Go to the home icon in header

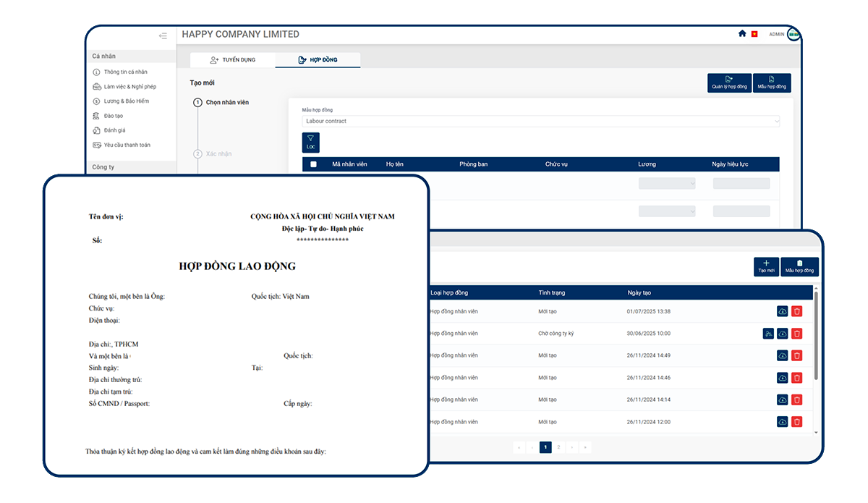(742, 34)
